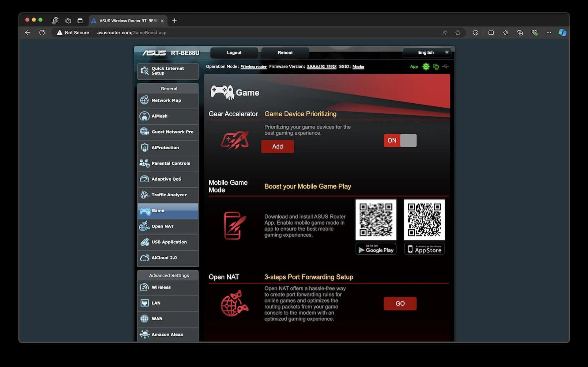Open the firmware version 3.0.0.6.102 link
Screen dimensions: 588x367
[321, 67]
